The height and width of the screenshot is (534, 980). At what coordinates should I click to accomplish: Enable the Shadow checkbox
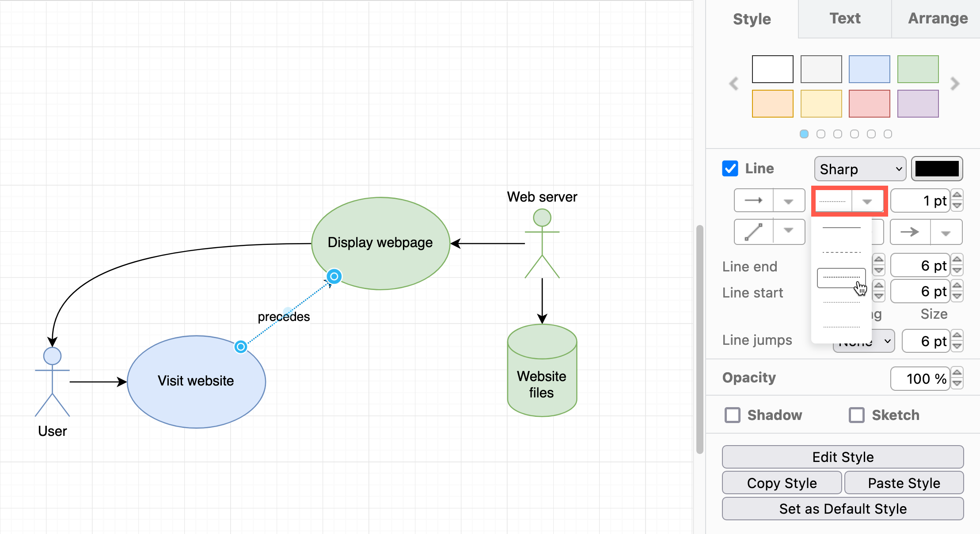click(x=731, y=415)
